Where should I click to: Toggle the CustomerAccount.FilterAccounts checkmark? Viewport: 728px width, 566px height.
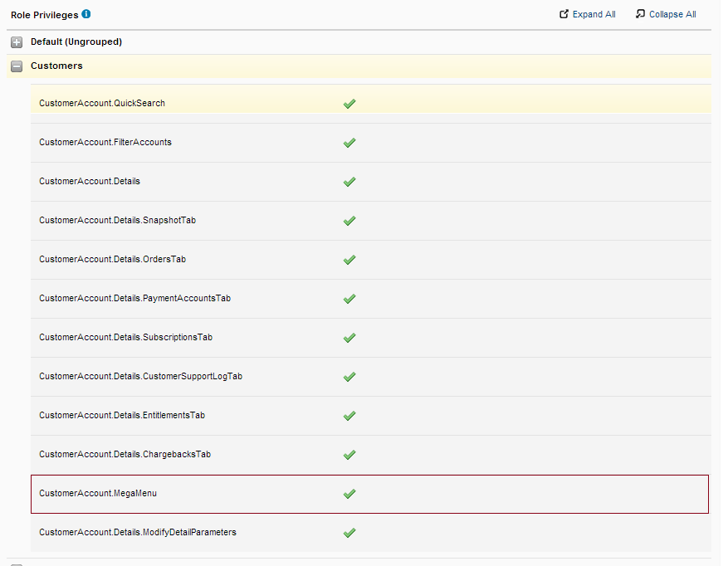(x=349, y=143)
